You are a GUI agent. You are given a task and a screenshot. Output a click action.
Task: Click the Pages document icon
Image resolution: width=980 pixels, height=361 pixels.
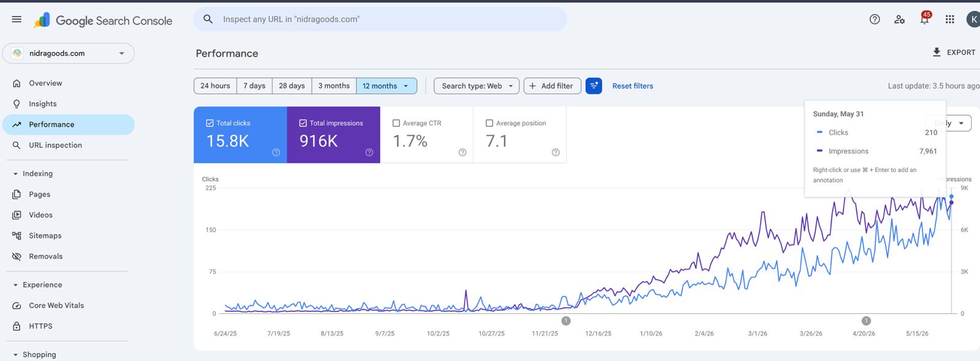(x=17, y=195)
